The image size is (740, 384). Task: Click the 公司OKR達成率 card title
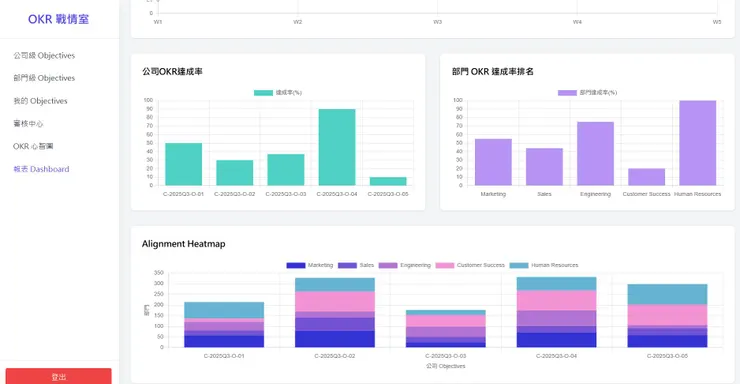172,72
